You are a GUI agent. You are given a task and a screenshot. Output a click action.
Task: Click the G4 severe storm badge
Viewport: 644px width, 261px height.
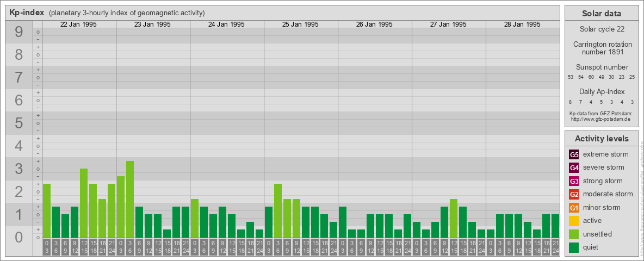tap(574, 168)
